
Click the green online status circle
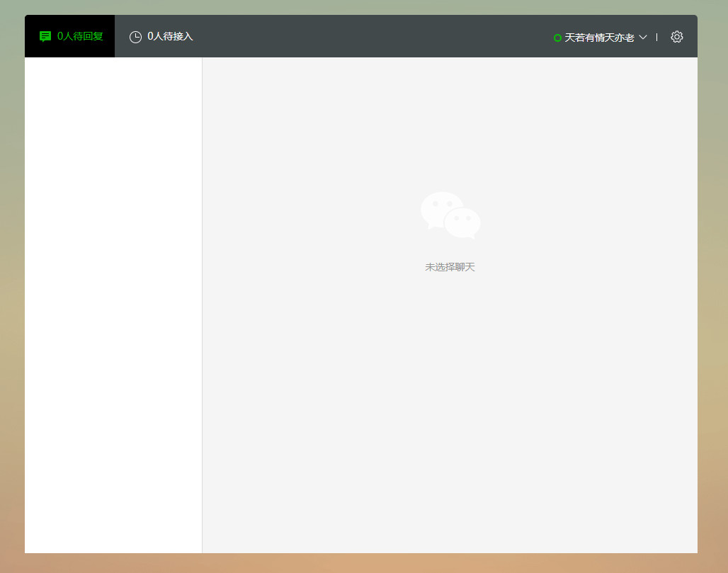(x=557, y=38)
